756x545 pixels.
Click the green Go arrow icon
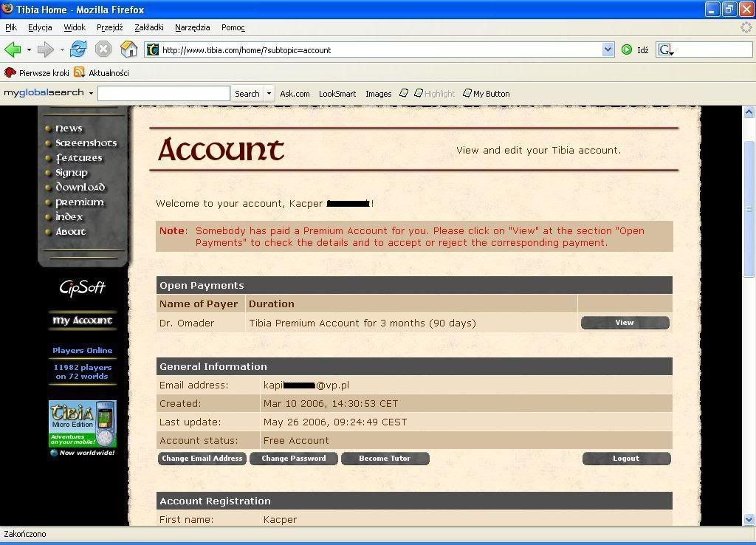(627, 49)
